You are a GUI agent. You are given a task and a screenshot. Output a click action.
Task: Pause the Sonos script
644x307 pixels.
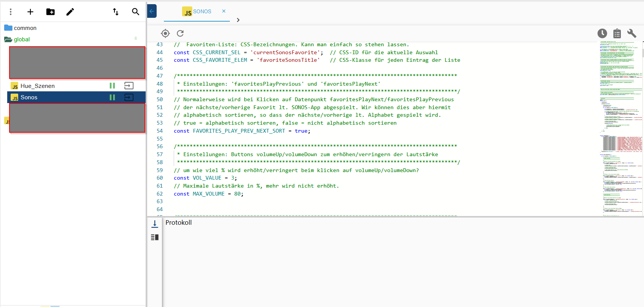click(112, 97)
